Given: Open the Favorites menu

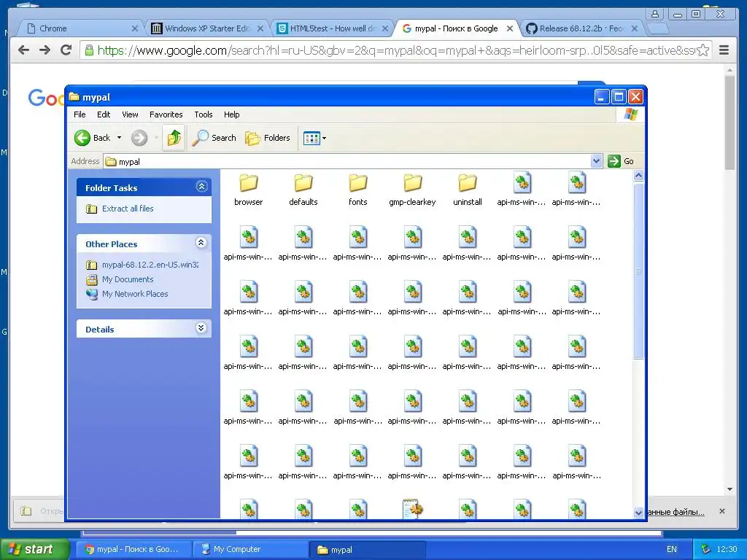Looking at the screenshot, I should (x=166, y=114).
